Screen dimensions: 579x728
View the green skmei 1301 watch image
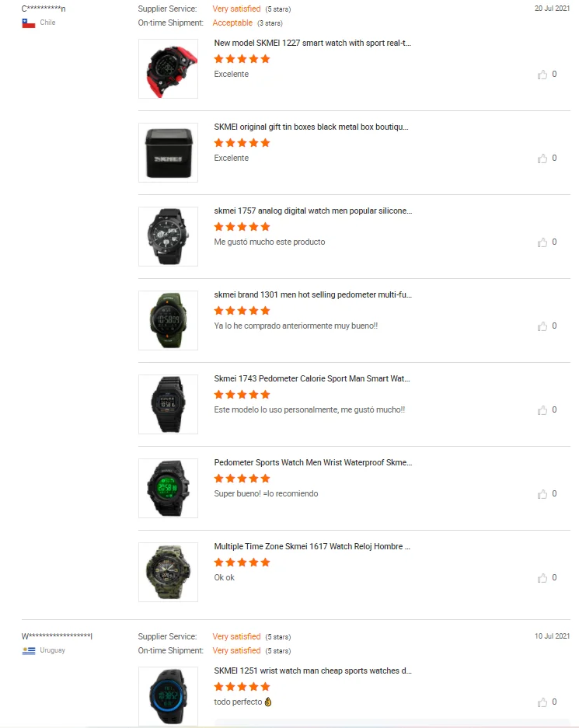(x=168, y=320)
